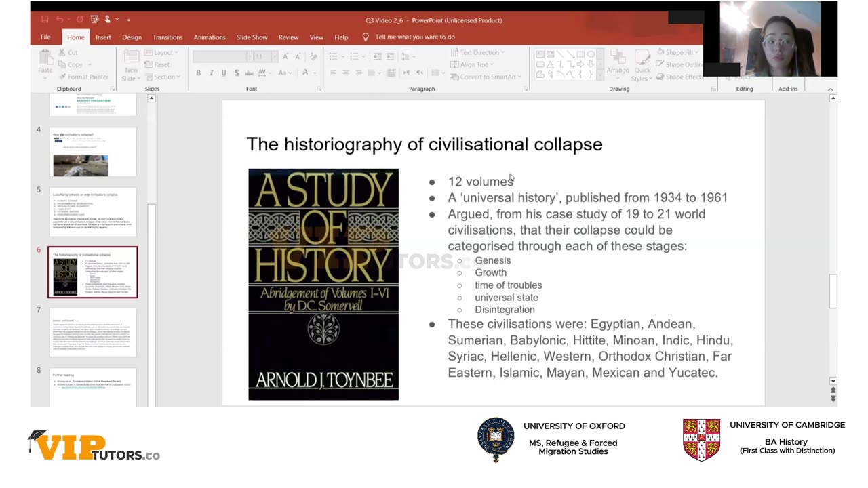Click Shape Fill color button
This screenshot has width=868, height=488.
(x=676, y=52)
